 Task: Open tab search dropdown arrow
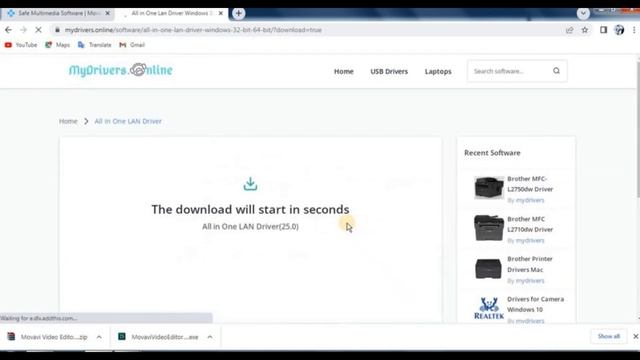pos(583,13)
